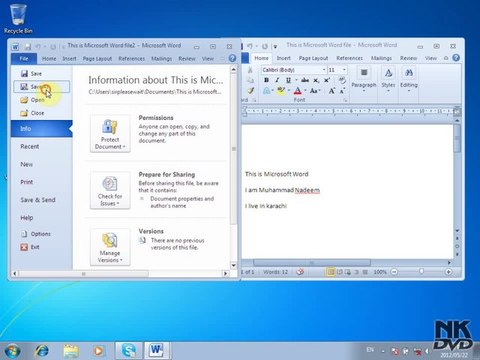480x360 pixels.
Task: Toggle Underline formatting in right window
Action: click(288, 80)
